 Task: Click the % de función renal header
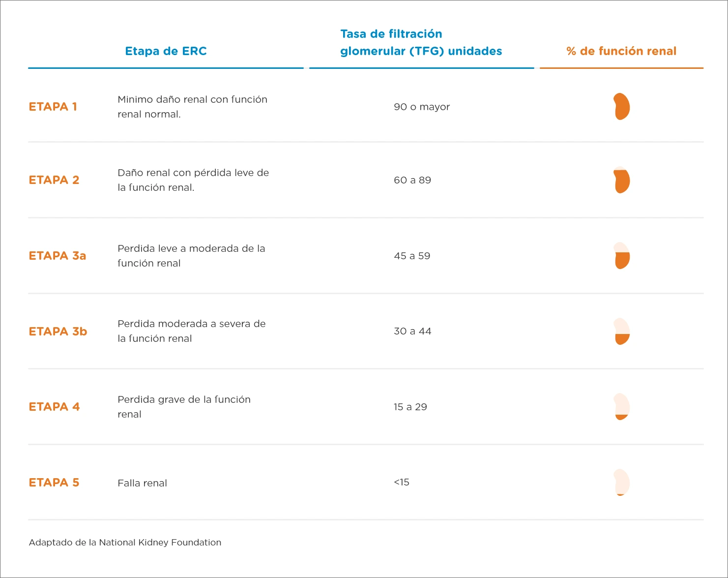coord(621,51)
